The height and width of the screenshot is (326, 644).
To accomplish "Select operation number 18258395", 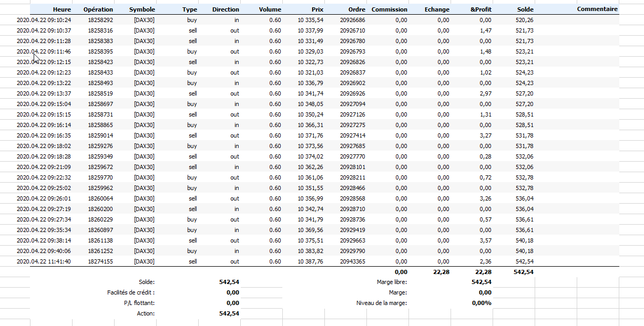I will (x=100, y=51).
